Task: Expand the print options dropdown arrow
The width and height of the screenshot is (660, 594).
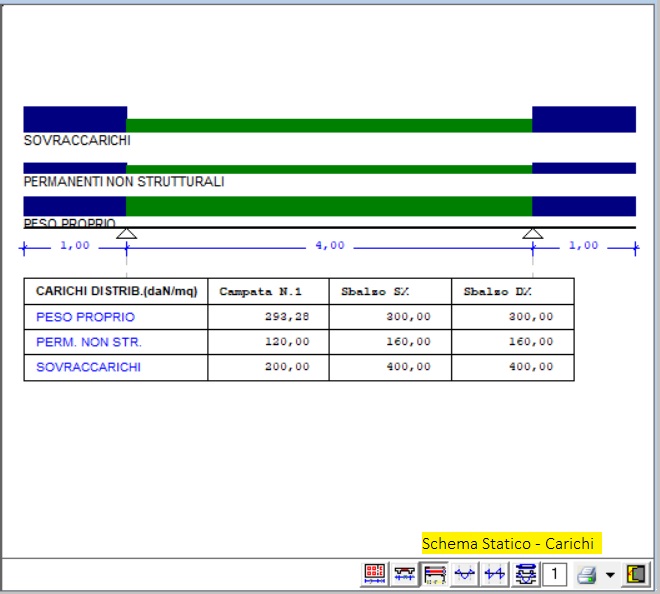Action: [x=610, y=575]
